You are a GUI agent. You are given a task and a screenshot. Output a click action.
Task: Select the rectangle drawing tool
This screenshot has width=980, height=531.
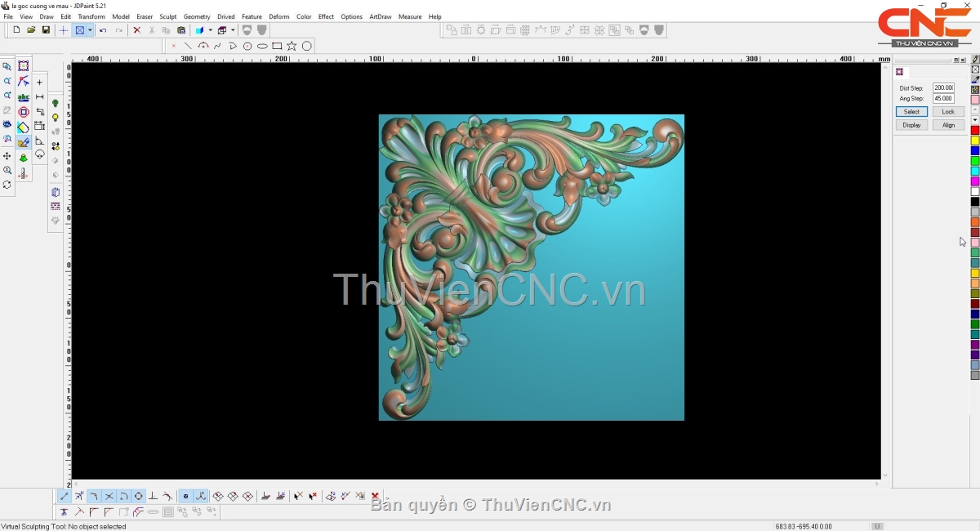click(277, 46)
